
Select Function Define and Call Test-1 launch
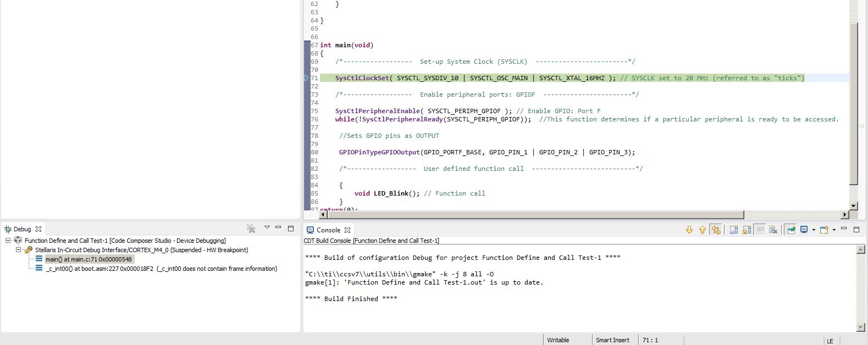pos(125,241)
